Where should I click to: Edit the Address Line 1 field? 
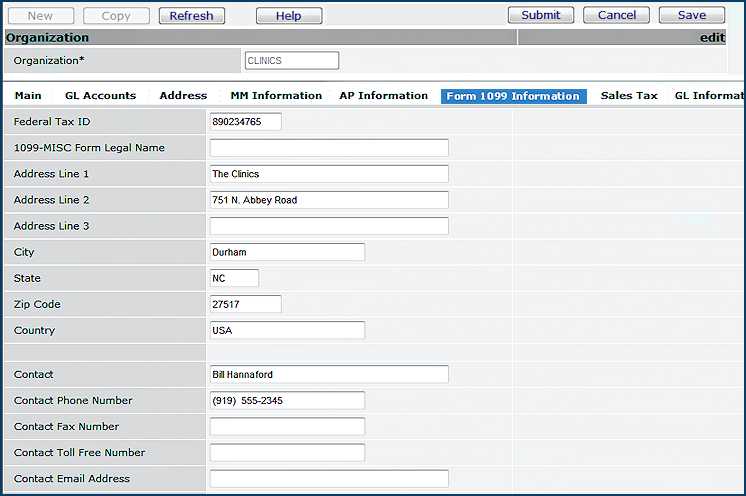(x=329, y=174)
